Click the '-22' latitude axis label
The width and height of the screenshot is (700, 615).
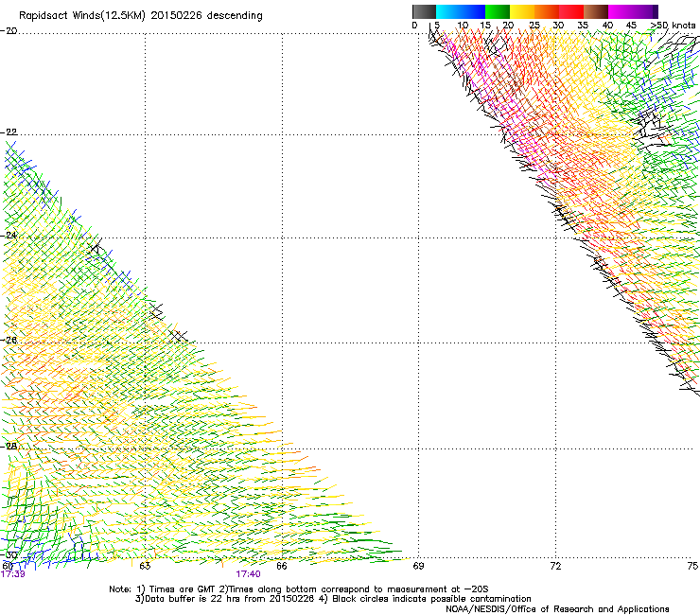[x=9, y=132]
